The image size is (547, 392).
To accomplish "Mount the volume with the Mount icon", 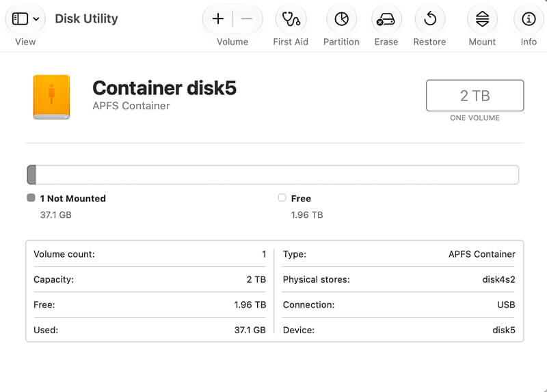I will (482, 19).
